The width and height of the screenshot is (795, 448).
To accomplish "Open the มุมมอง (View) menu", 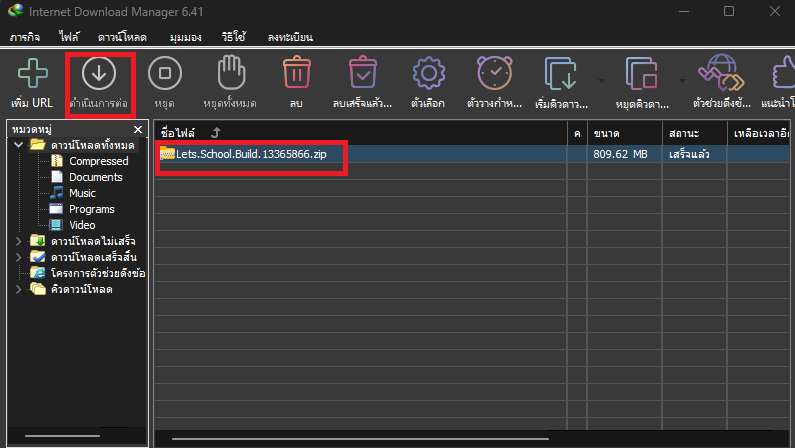I will 187,37.
